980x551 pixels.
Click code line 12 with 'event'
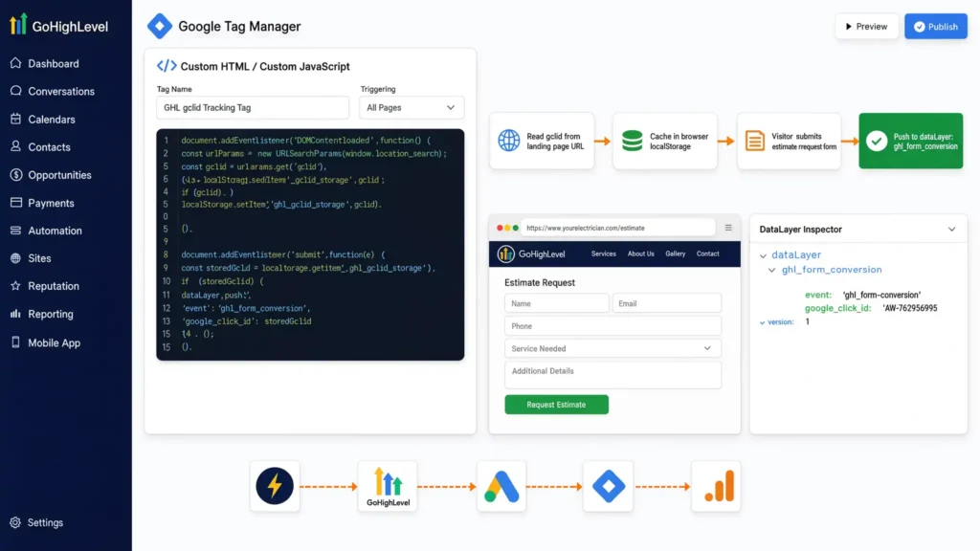point(246,308)
